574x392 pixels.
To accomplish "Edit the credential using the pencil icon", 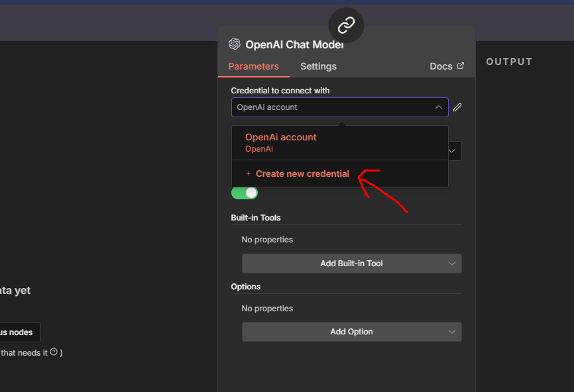I will tap(457, 107).
